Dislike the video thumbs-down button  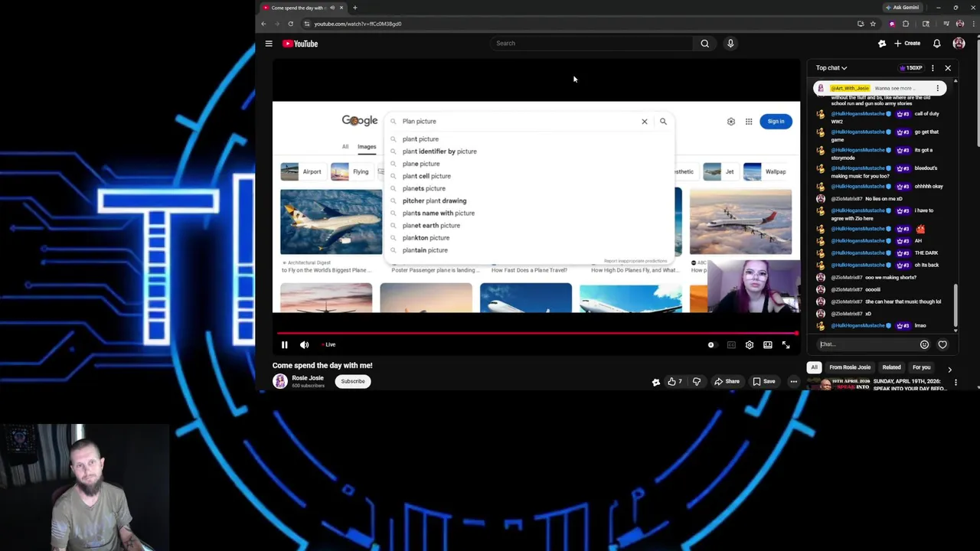pyautogui.click(x=696, y=381)
